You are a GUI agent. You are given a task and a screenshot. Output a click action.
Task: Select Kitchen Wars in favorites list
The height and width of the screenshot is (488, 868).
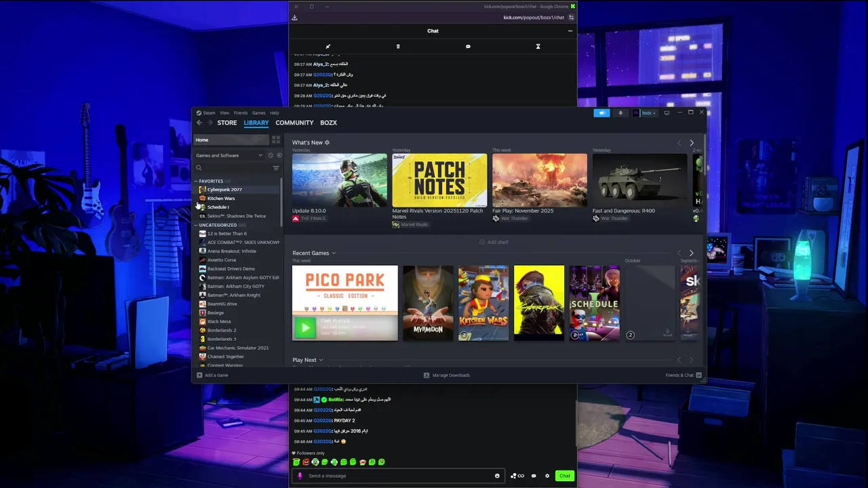(221, 199)
